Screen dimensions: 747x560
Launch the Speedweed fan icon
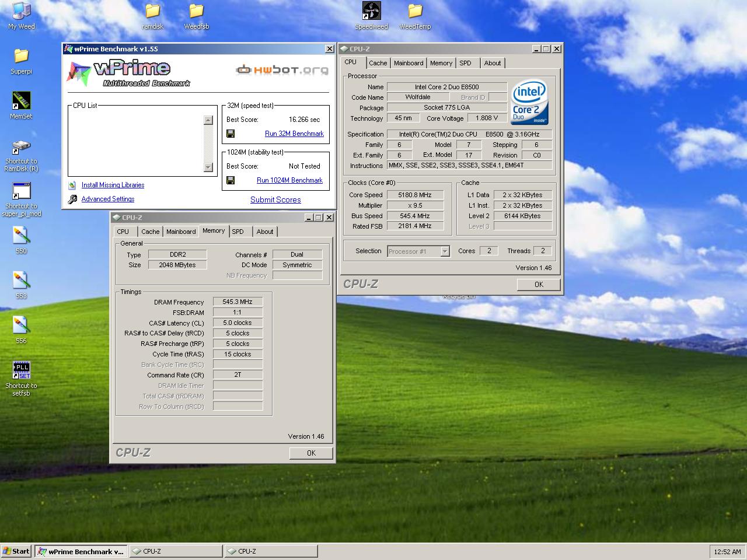pos(371,10)
